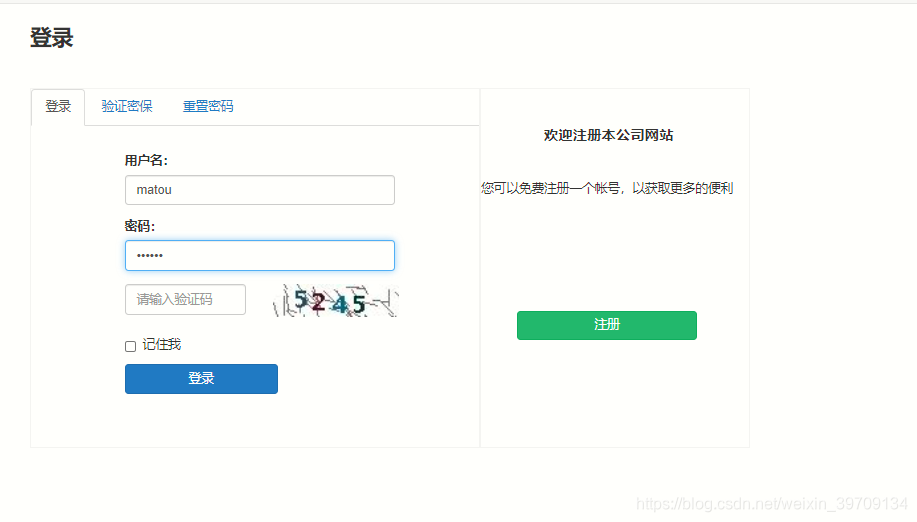This screenshot has width=917, height=522.
Task: Click the 记住我 label text
Action: (x=162, y=345)
